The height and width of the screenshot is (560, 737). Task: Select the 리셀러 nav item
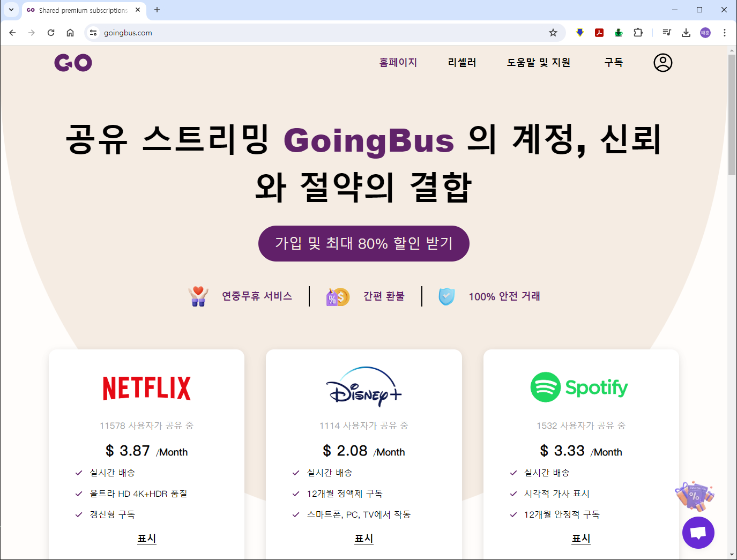point(462,62)
